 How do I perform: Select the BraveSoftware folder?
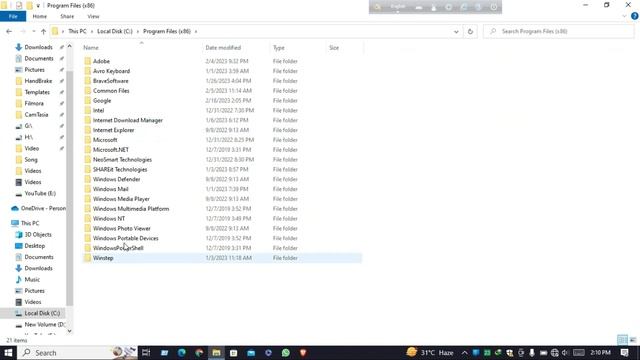tap(111, 81)
